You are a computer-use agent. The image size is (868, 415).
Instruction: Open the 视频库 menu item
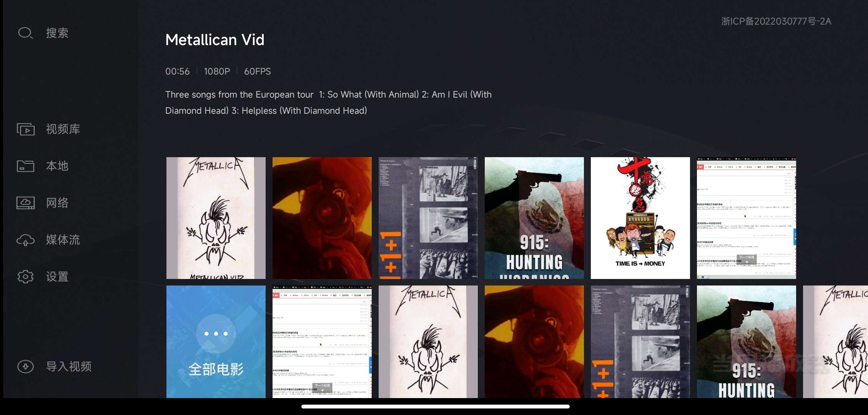[63, 129]
